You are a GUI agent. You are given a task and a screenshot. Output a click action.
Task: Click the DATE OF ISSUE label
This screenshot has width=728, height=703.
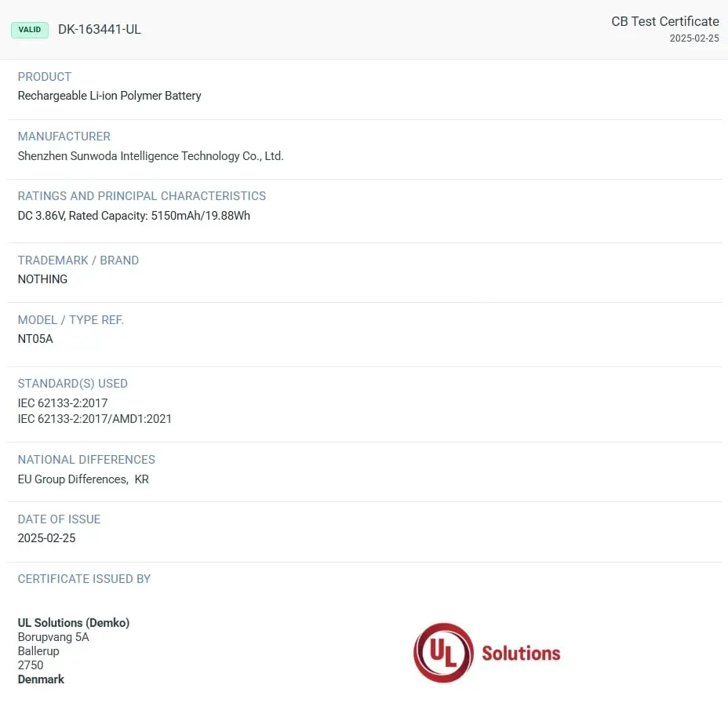[59, 519]
